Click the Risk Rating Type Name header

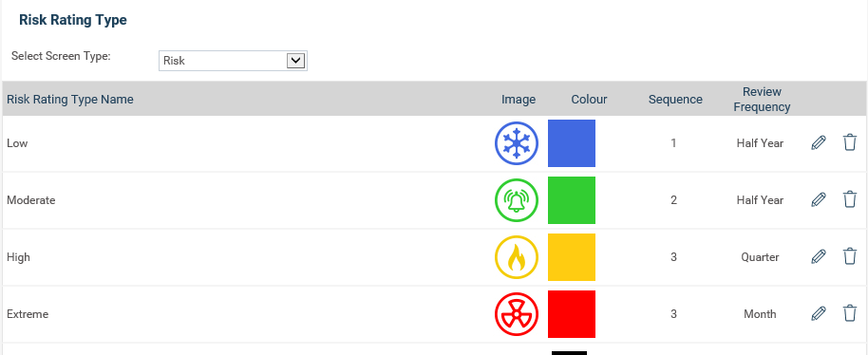[x=70, y=100]
